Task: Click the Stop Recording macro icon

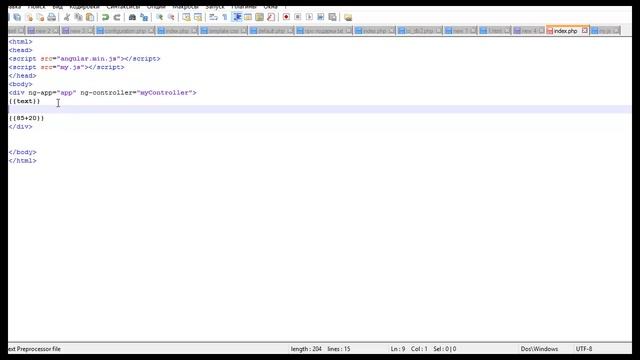Action: pos(298,17)
